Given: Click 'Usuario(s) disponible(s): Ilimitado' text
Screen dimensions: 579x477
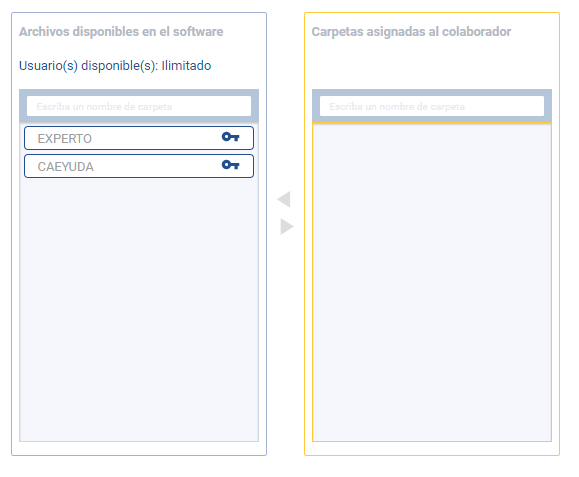Looking at the screenshot, I should (115, 66).
